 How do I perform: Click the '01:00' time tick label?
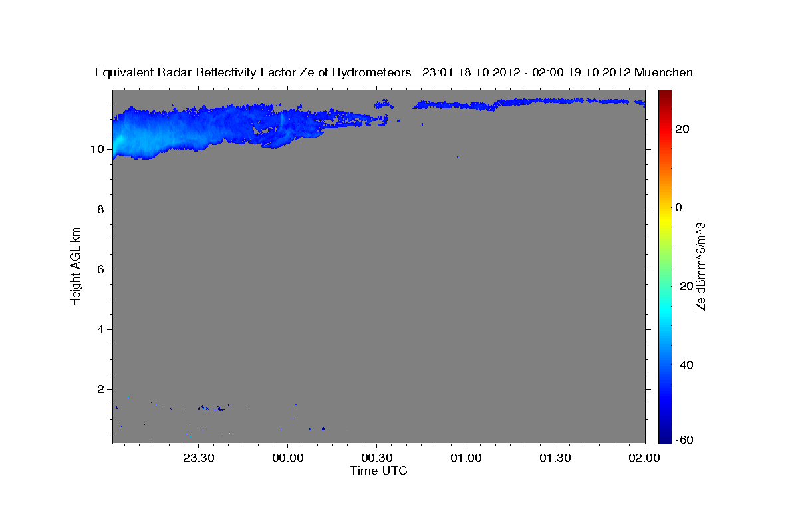(x=466, y=458)
